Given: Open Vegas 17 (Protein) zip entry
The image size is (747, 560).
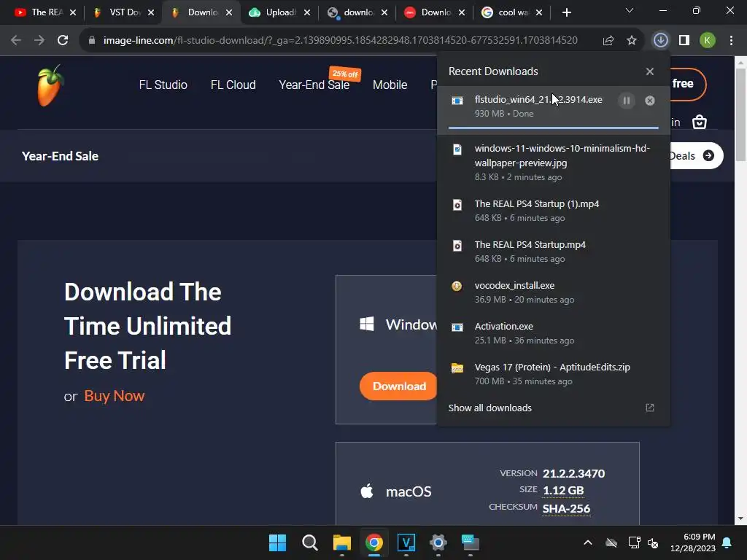Looking at the screenshot, I should point(553,374).
